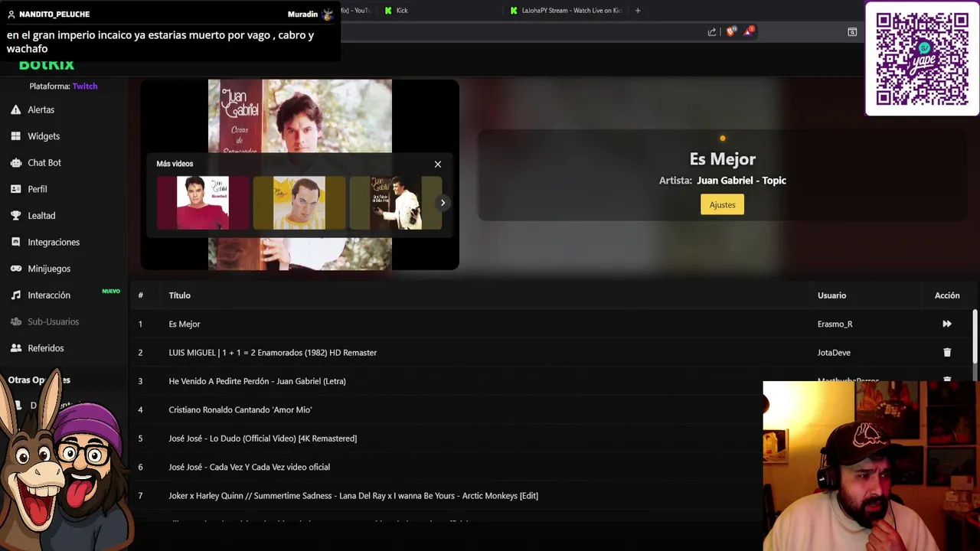This screenshot has width=980, height=551.
Task: Skip the song Es Mejor with the fast-forward icon
Action: (x=947, y=324)
